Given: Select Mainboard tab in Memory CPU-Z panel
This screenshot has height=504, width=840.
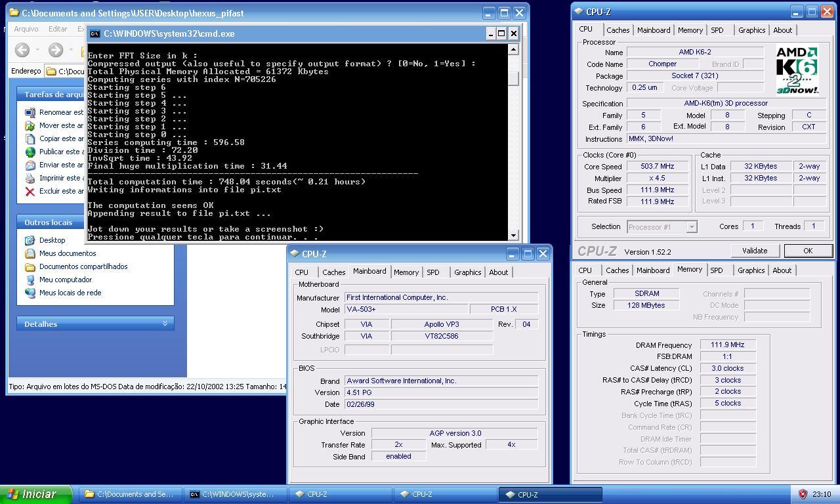Looking at the screenshot, I should [653, 270].
